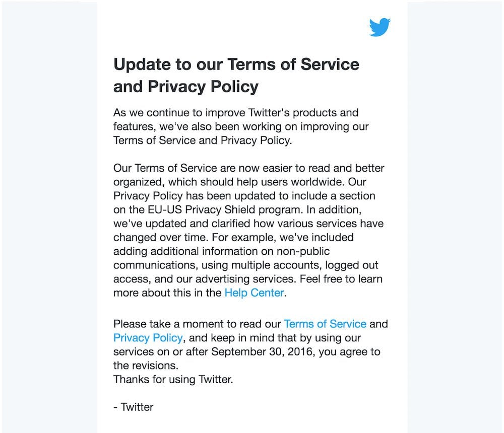
Task: Click the 'adding additional information on non-public' line
Action: (x=221, y=251)
